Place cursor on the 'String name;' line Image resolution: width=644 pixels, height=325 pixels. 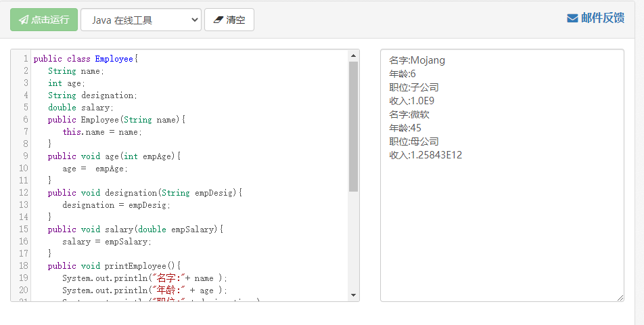coord(76,71)
